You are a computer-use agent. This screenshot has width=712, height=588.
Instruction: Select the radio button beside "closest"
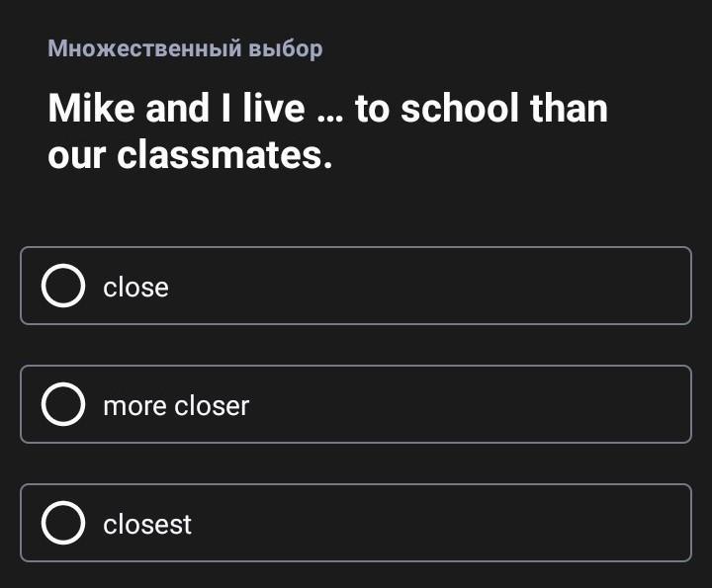pos(63,524)
